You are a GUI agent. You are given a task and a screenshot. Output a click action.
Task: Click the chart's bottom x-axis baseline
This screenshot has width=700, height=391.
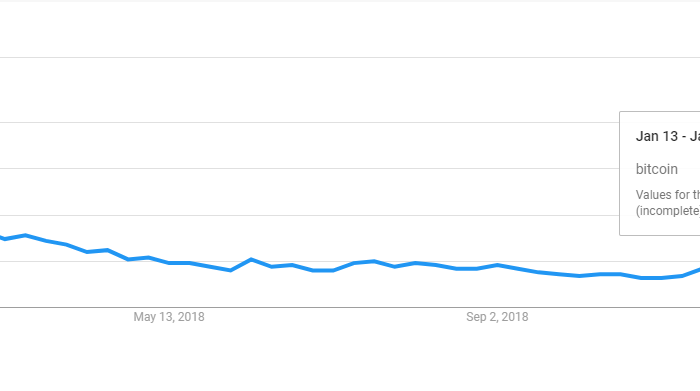350,307
